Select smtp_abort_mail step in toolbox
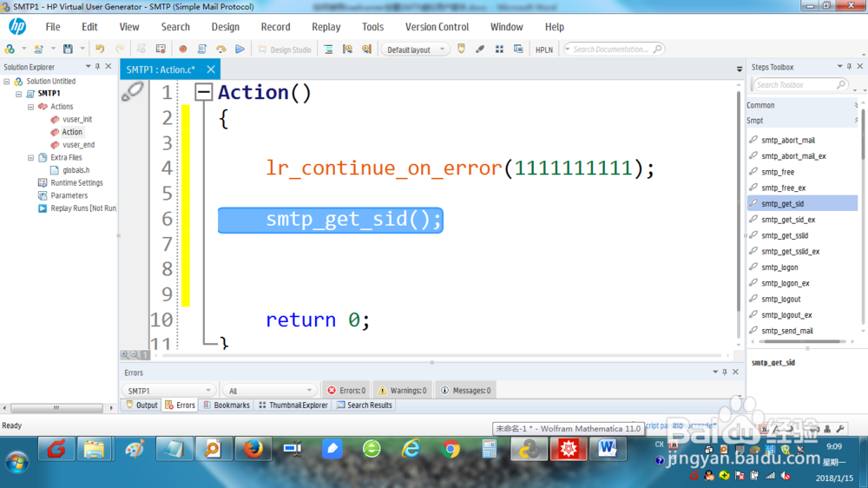This screenshot has width=868, height=488. coord(788,140)
